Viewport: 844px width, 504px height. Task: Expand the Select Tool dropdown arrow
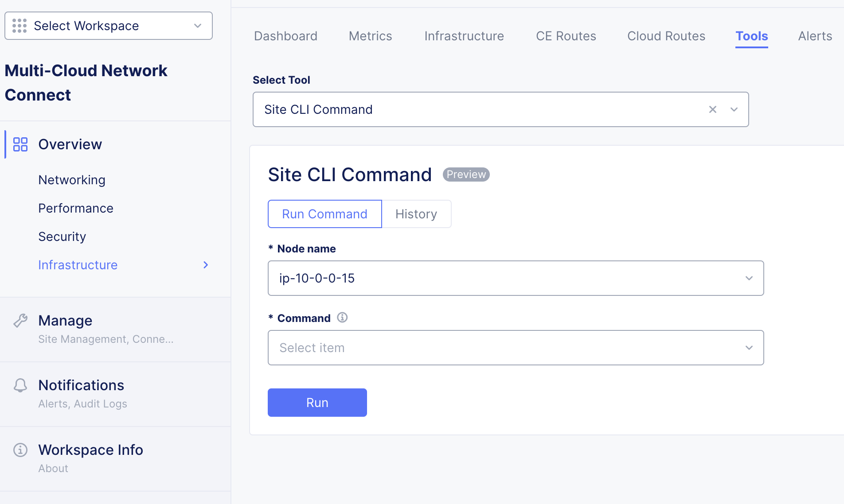(x=734, y=109)
